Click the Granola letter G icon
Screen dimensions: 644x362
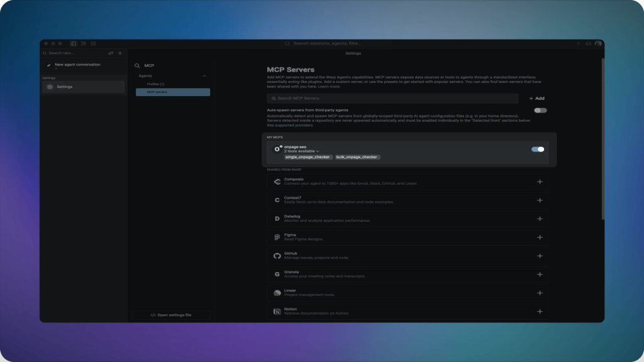277,274
